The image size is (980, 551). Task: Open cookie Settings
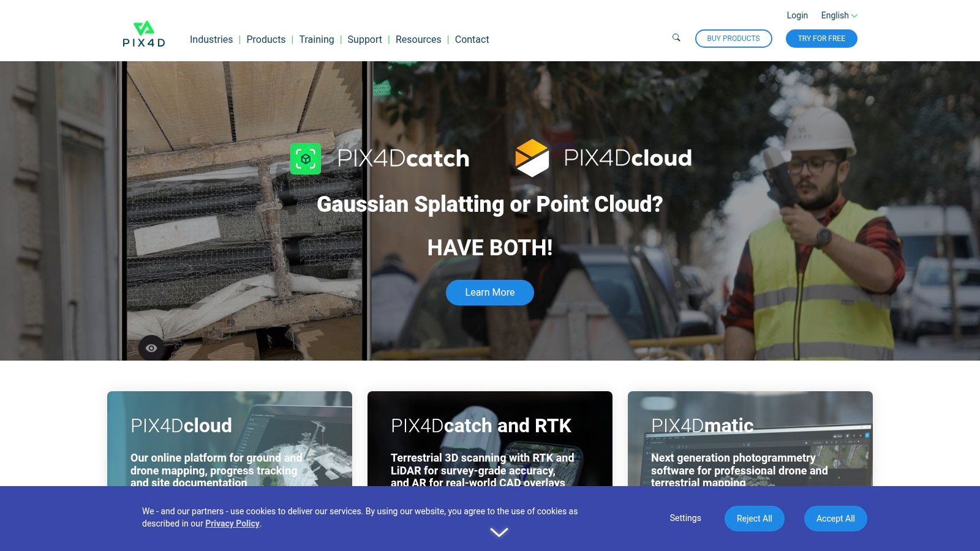click(x=685, y=518)
